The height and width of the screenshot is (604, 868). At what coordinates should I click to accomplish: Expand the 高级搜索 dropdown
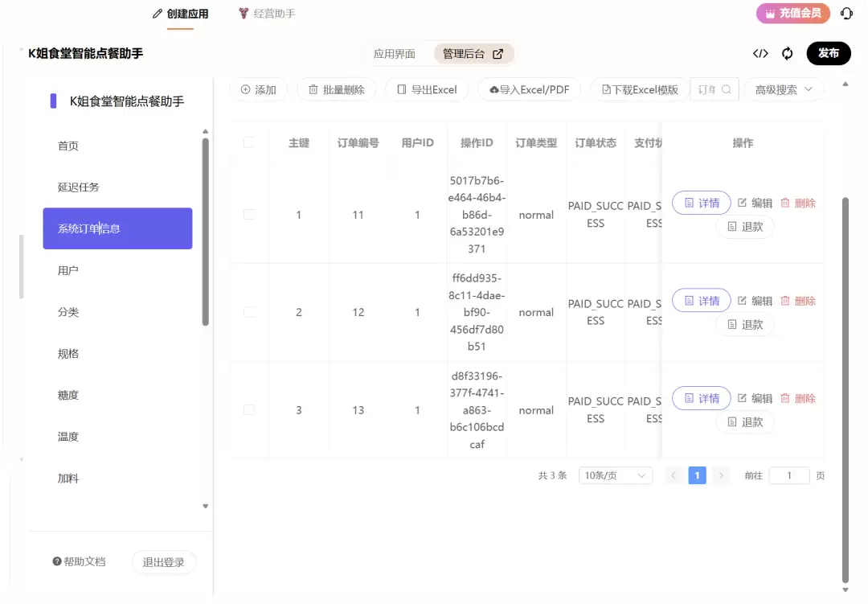[x=784, y=89]
